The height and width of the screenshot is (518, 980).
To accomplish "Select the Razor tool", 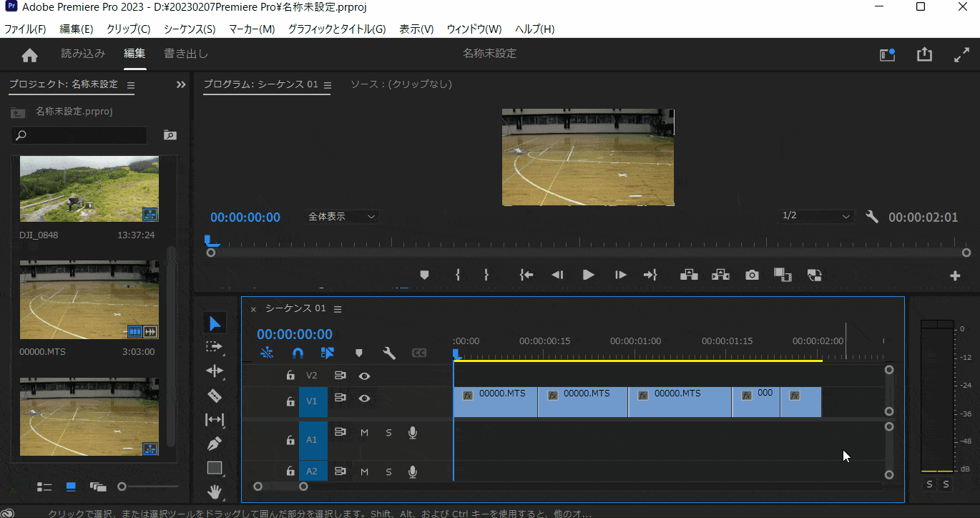I will coord(215,396).
